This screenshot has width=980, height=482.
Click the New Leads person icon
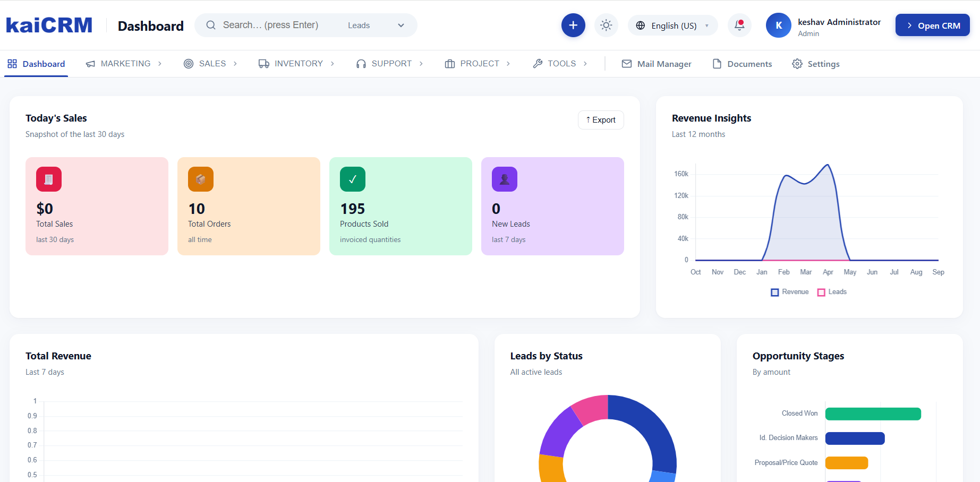pyautogui.click(x=505, y=179)
